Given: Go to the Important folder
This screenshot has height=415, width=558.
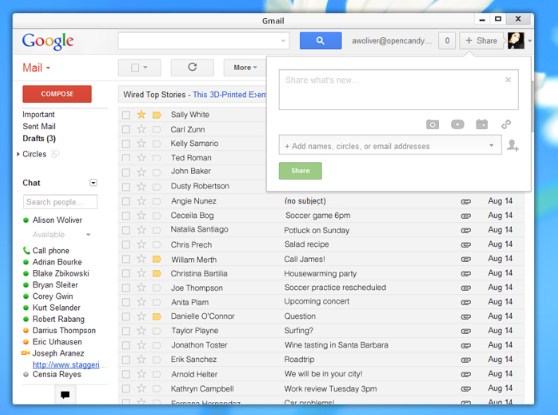Looking at the screenshot, I should click(38, 114).
